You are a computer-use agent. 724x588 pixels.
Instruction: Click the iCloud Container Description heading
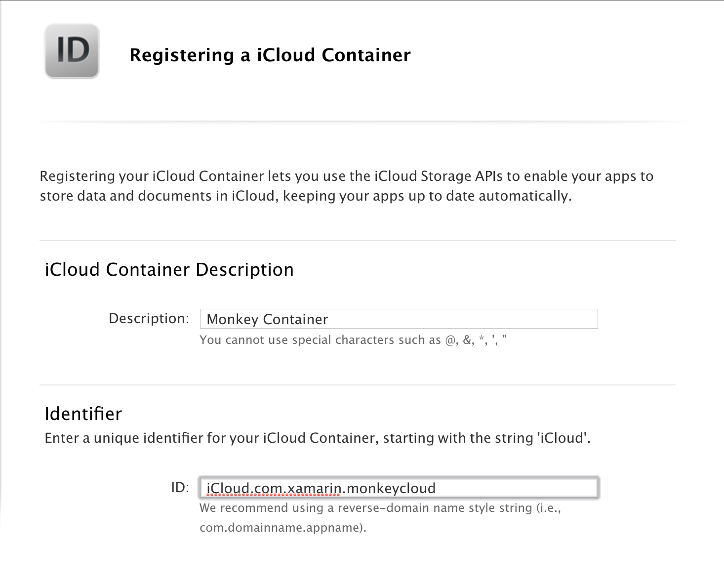(169, 269)
